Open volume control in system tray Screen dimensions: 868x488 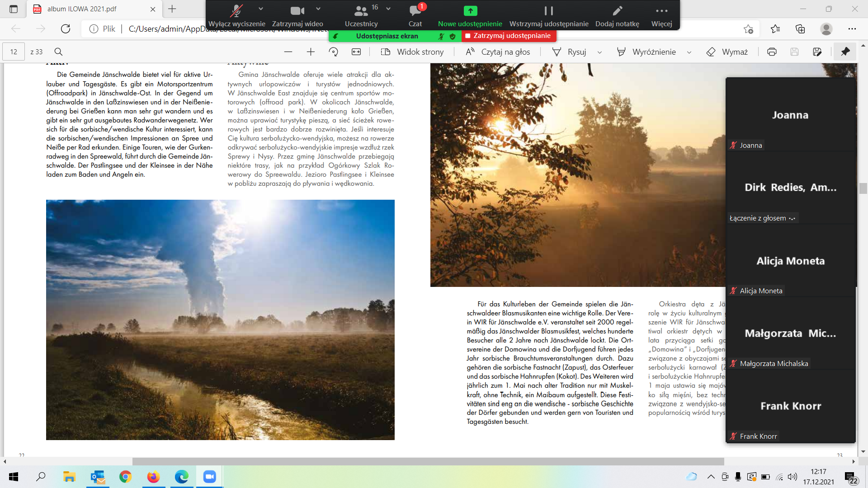click(793, 477)
